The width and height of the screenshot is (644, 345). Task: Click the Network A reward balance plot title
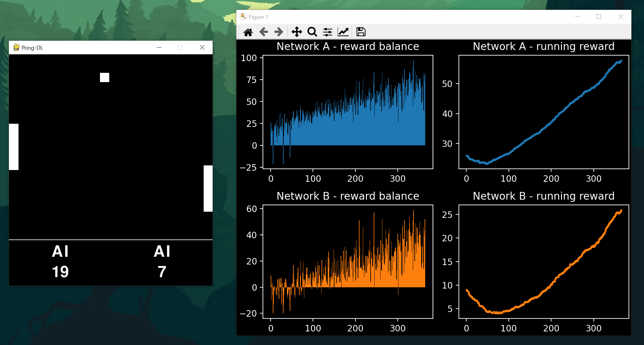(x=348, y=46)
